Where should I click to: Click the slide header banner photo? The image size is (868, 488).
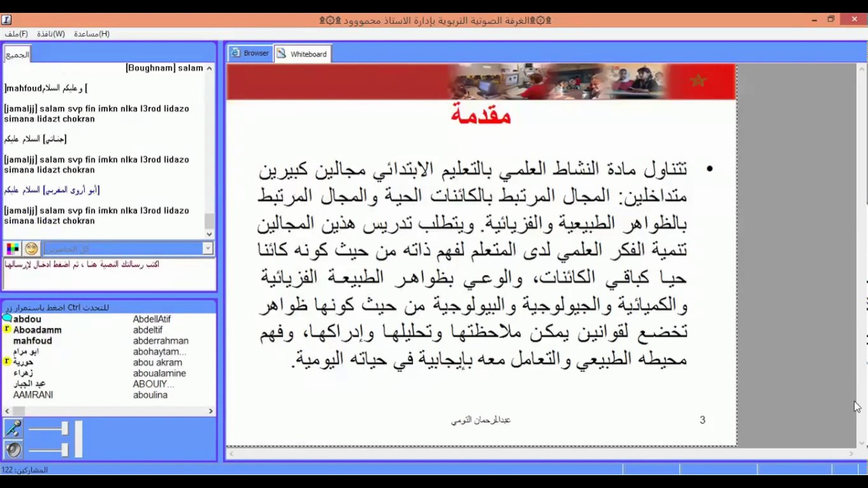pos(557,81)
